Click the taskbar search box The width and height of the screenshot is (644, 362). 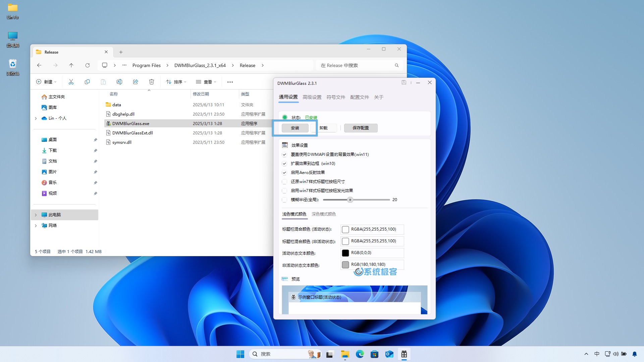pyautogui.click(x=285, y=354)
